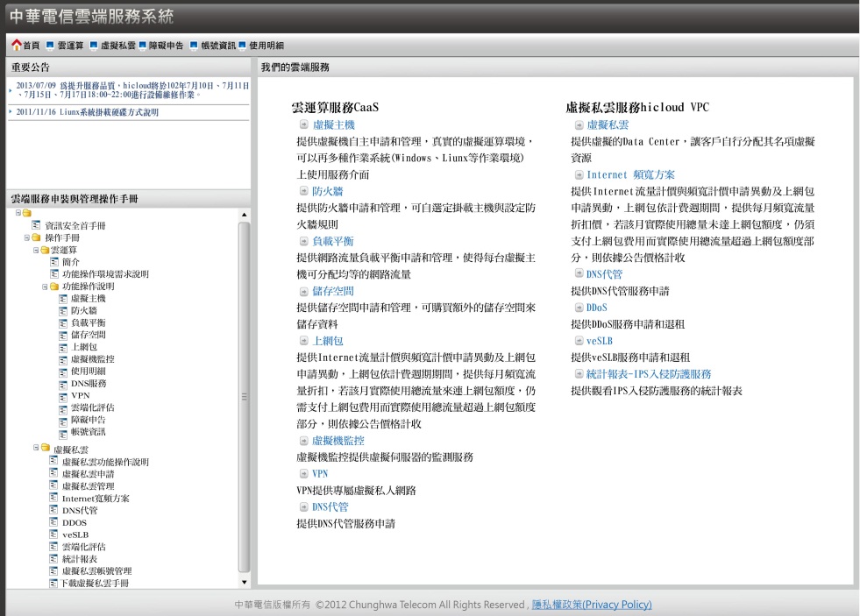
Task: Open the veSLB link under hicloud VPC
Action: click(x=600, y=341)
